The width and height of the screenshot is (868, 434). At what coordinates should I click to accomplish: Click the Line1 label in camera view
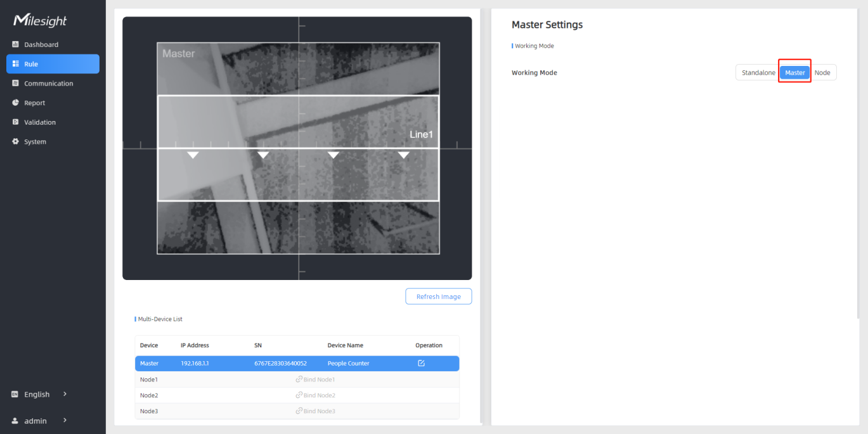421,134
